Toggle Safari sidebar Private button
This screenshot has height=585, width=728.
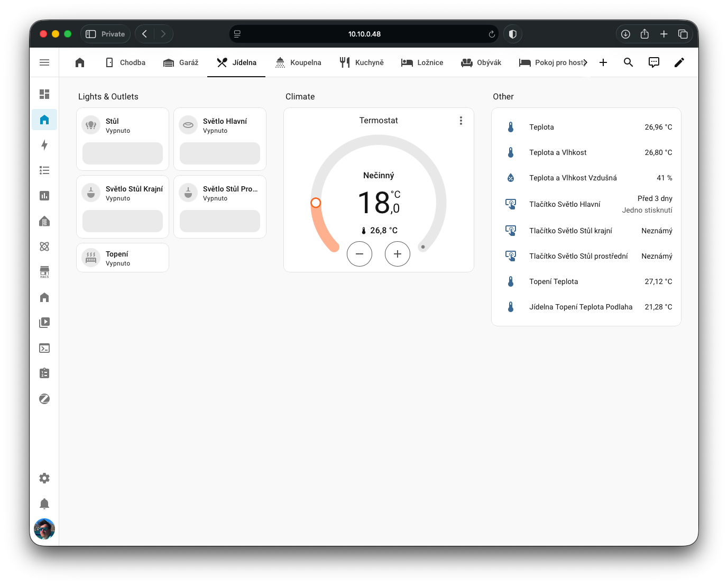coord(105,34)
